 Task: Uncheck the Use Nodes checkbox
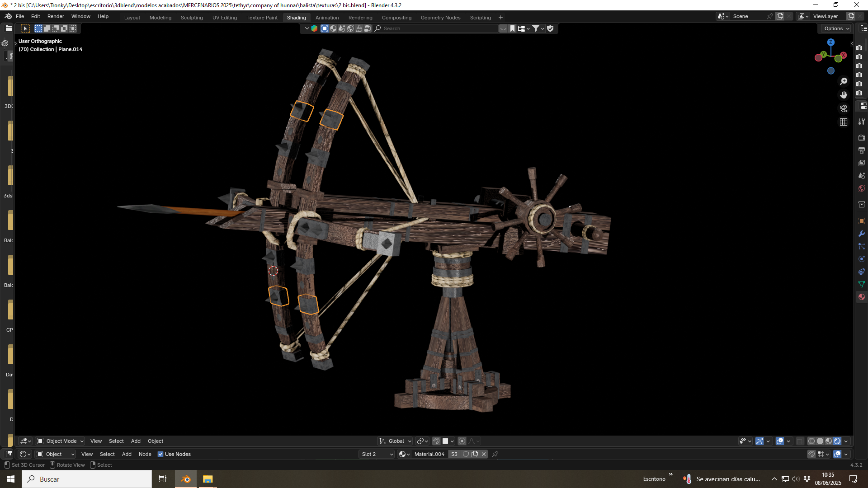[x=160, y=454]
